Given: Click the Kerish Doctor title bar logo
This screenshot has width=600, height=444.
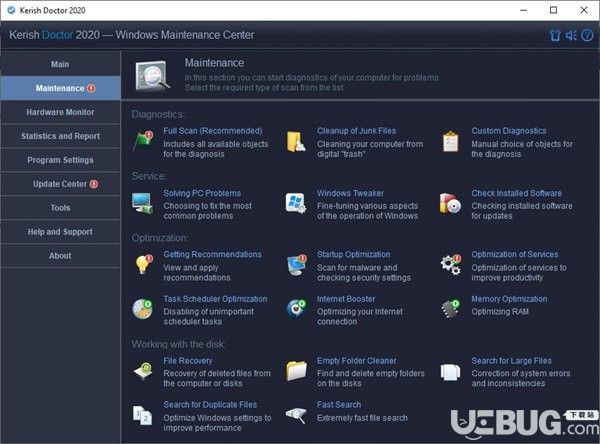Looking at the screenshot, I should [11, 10].
